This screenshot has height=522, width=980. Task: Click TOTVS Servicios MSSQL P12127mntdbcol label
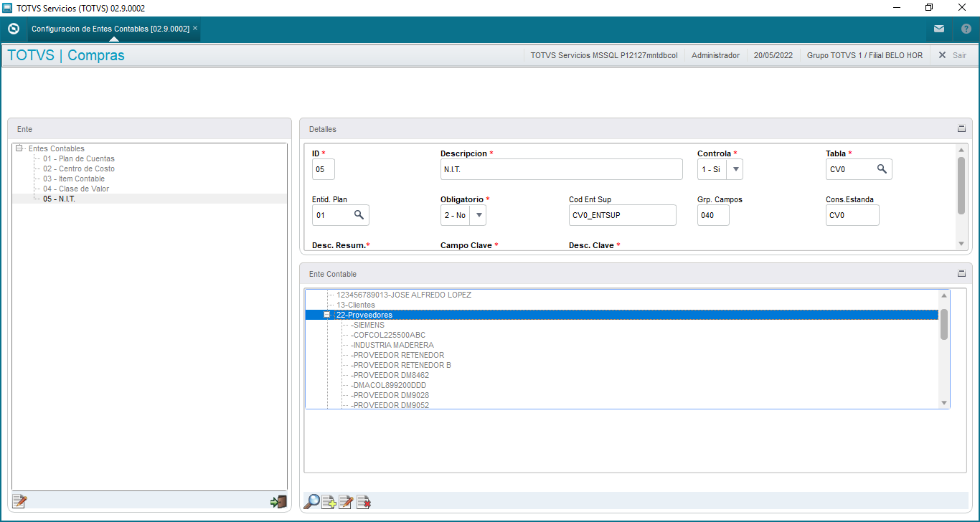click(x=604, y=55)
